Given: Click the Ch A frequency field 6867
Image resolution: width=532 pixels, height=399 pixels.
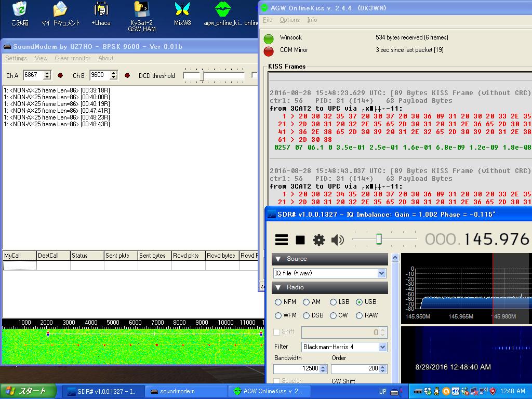Looking at the screenshot, I should tap(34, 75).
